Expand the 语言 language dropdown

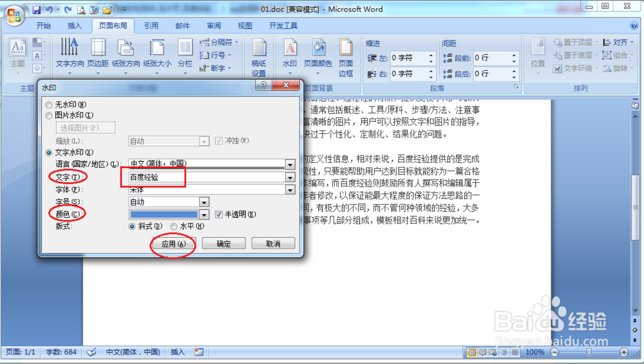click(290, 164)
